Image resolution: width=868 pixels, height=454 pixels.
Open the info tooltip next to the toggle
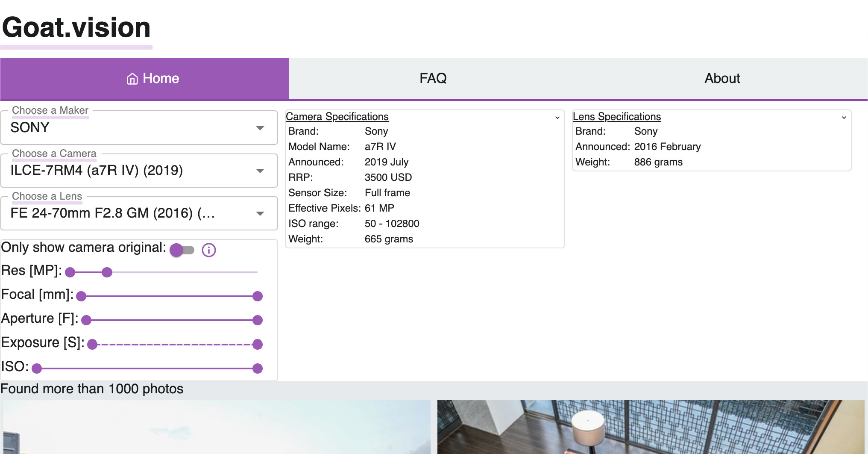pos(209,250)
